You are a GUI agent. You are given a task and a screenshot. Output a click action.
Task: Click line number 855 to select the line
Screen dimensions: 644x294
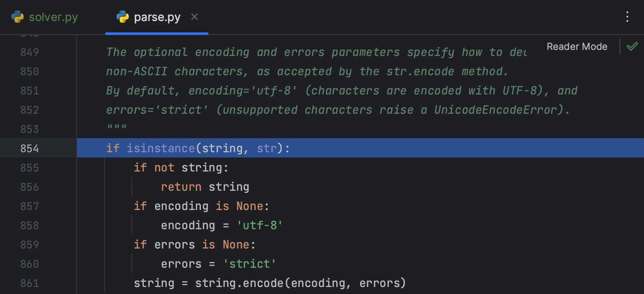[x=29, y=168]
